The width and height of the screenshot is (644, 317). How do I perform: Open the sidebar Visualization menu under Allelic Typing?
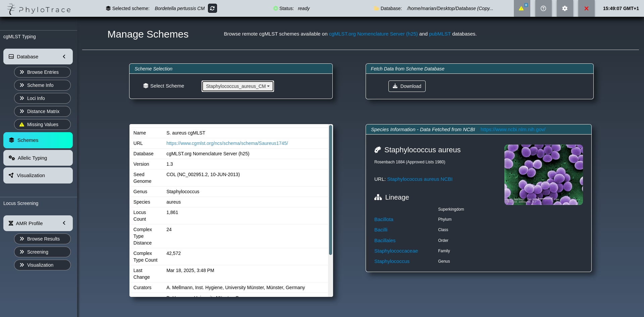point(38,175)
